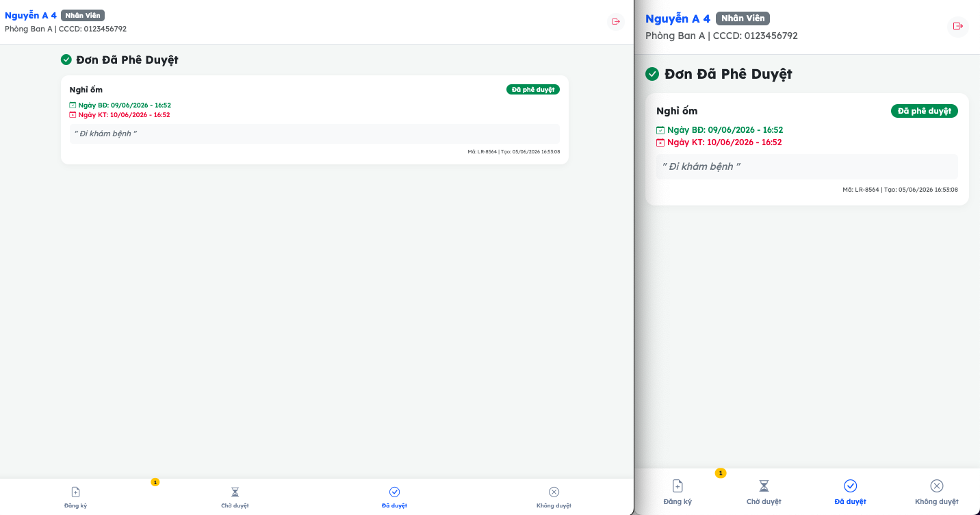Screen dimensions: 980x515
Task: Click yellow badge 1 in right window navbar
Action: coord(721,473)
